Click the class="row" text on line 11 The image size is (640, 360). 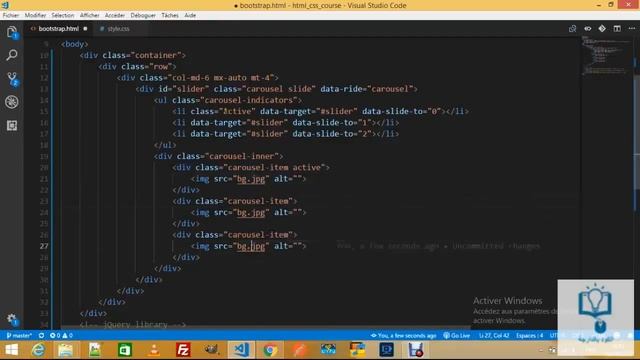[147, 67]
